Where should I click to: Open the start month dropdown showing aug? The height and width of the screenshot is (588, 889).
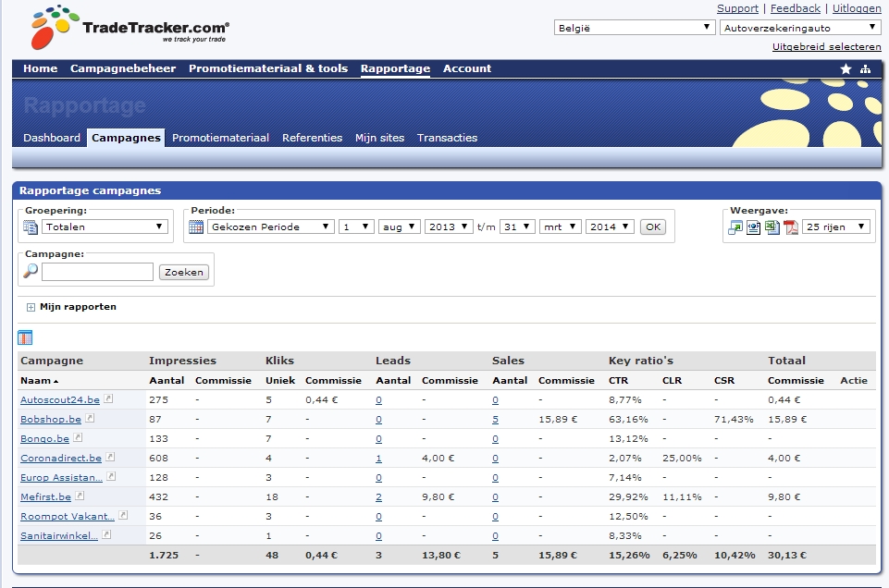399,227
